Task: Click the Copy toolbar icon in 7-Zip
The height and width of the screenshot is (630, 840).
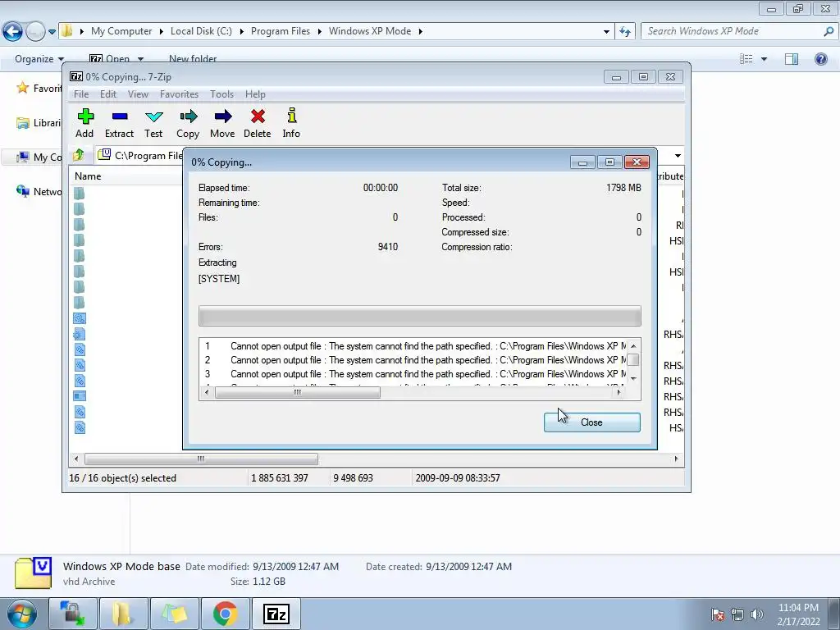Action: tap(188, 123)
